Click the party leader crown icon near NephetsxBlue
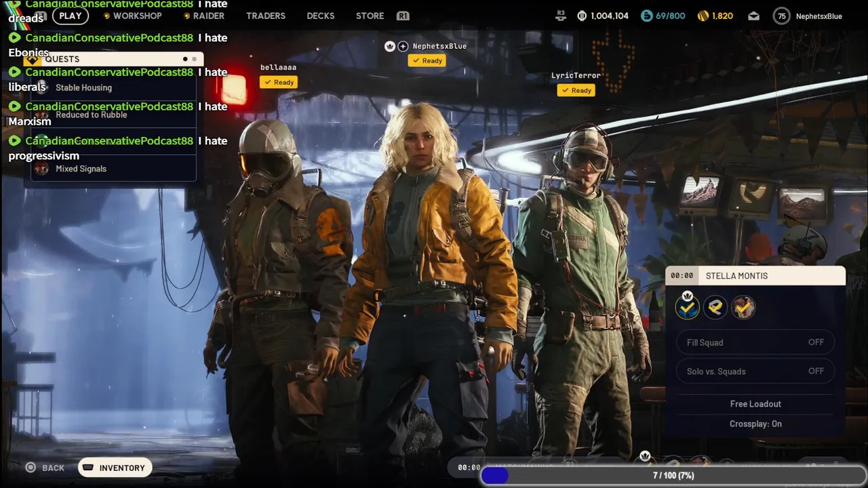The width and height of the screenshot is (868, 488). [x=390, y=46]
